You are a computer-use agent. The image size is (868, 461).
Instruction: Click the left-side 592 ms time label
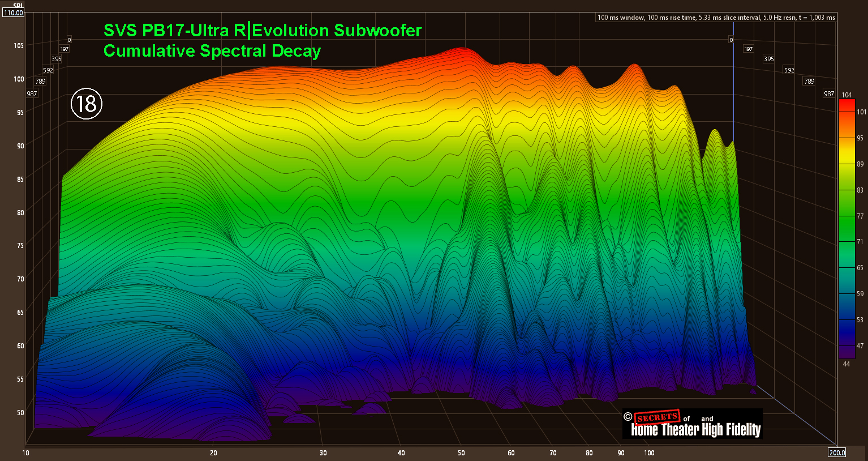pos(48,70)
